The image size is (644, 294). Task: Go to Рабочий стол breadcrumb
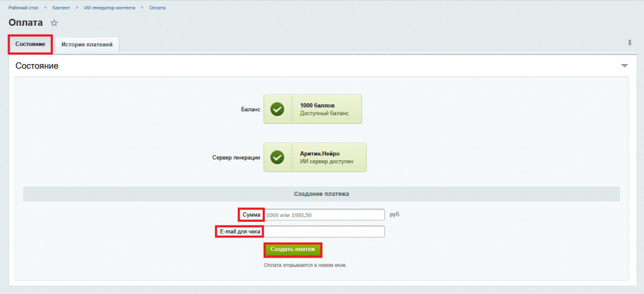pos(23,8)
